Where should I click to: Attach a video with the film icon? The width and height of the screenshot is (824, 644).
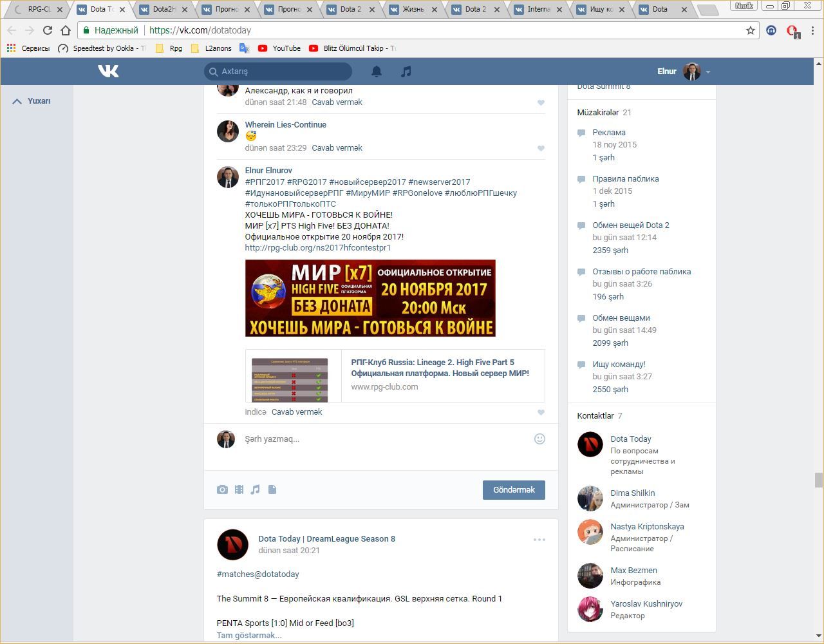[239, 489]
